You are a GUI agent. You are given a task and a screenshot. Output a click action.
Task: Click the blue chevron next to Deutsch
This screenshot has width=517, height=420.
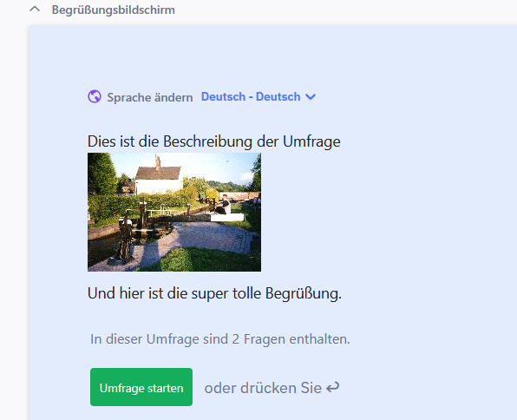[311, 97]
